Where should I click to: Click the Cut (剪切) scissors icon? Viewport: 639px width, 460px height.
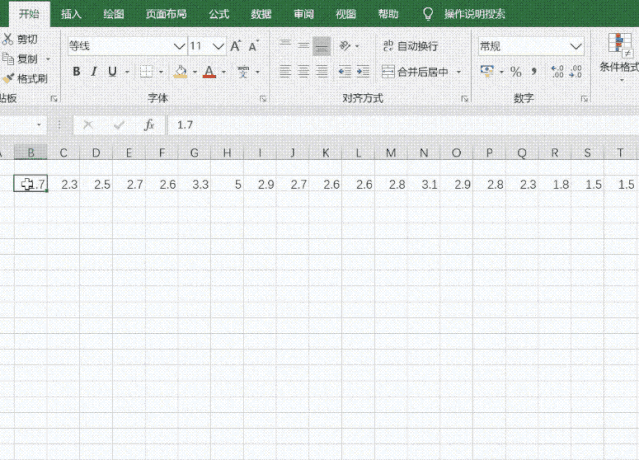(8, 39)
